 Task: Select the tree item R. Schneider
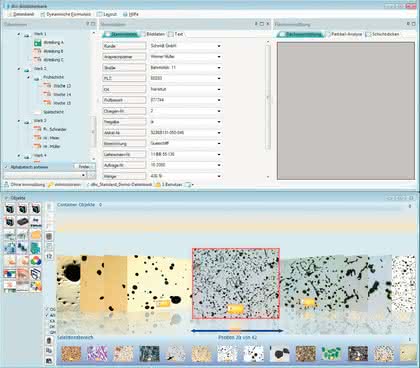coord(55,129)
